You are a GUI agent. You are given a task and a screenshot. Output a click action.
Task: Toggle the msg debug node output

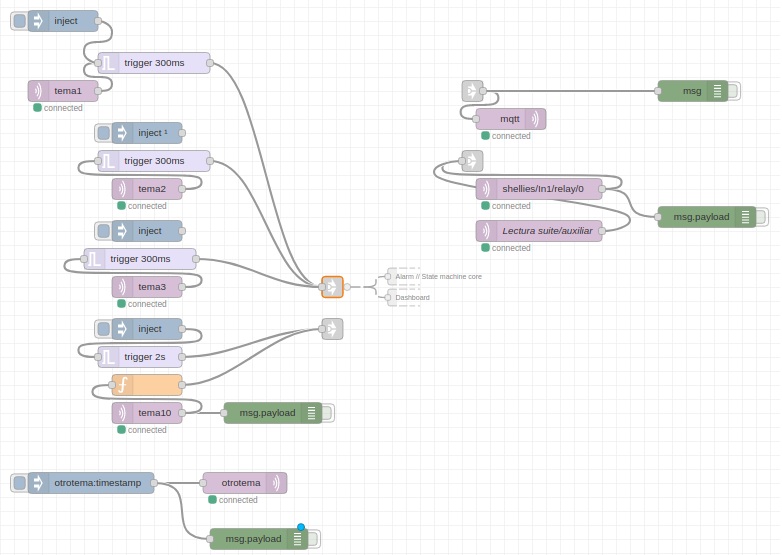pos(733,91)
